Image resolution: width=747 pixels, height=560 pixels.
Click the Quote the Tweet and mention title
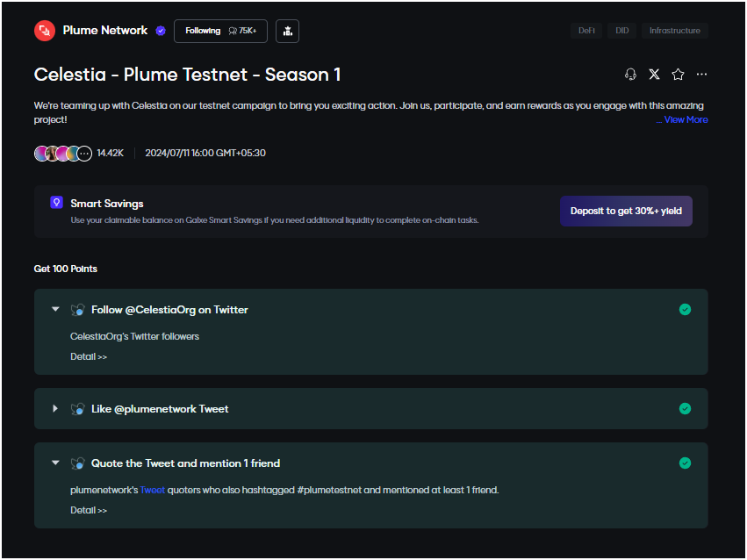tap(185, 463)
